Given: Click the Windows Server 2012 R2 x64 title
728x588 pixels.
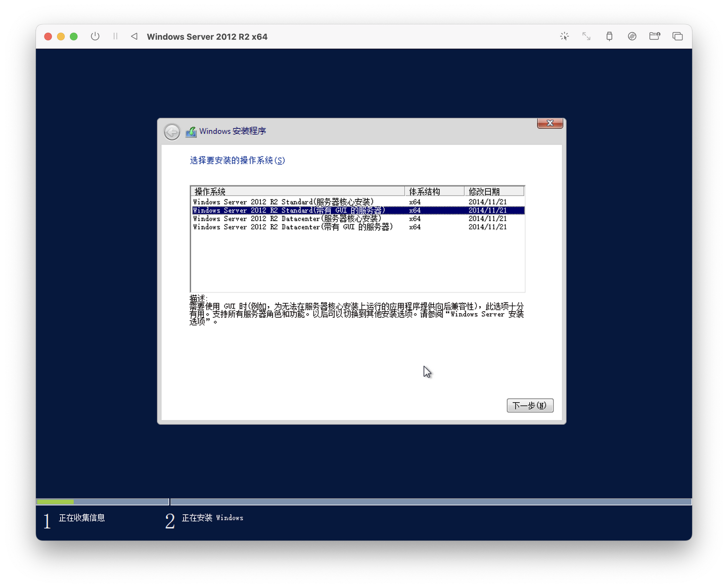Looking at the screenshot, I should 207,36.
